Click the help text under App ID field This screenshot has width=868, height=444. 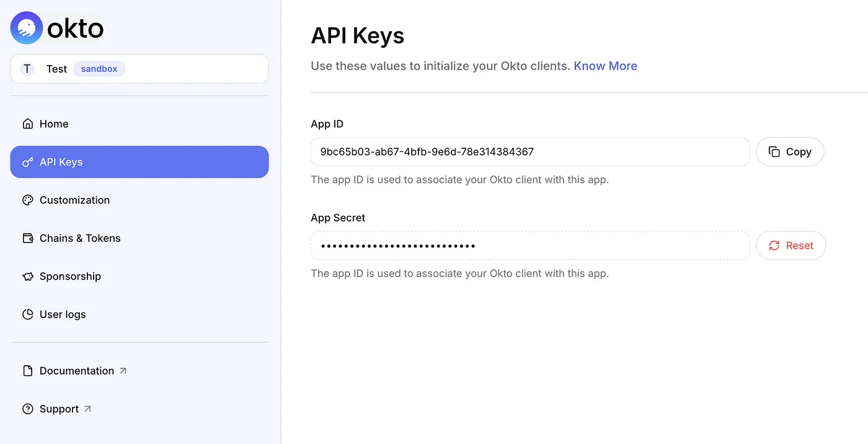pos(460,180)
